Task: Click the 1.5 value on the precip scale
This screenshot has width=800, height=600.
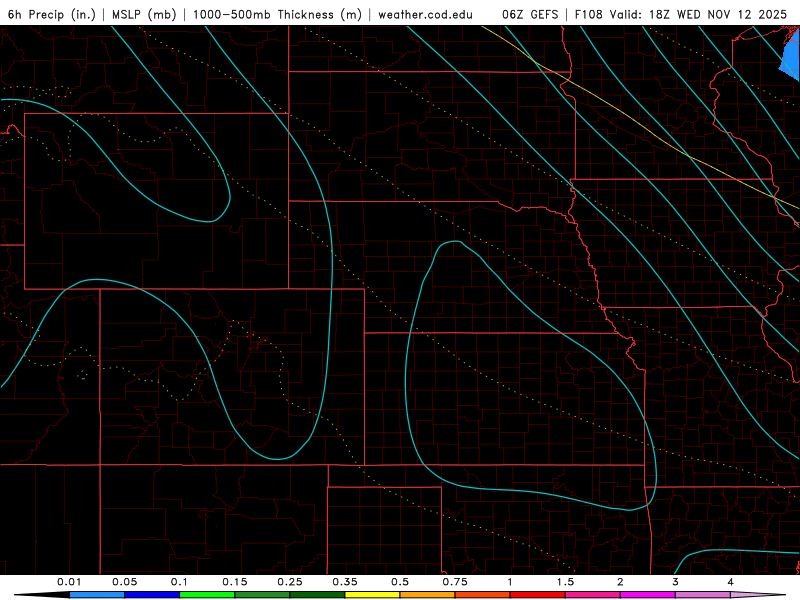Action: 565,582
